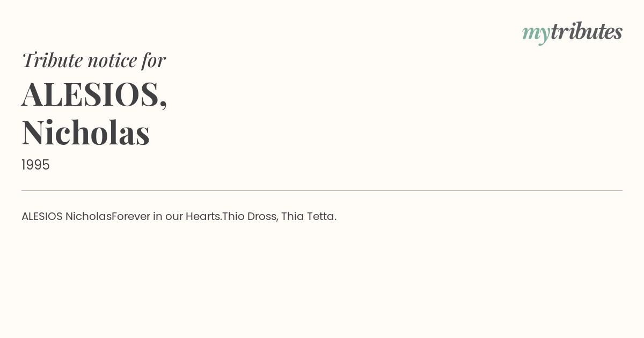644x338 pixels.
Task: Click the green "my" part of logo
Action: click(x=536, y=34)
